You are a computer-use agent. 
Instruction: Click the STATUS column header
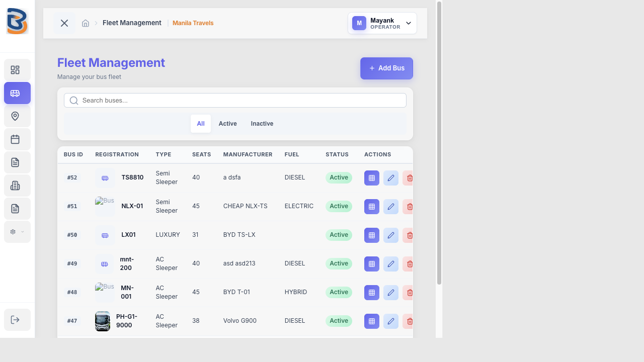[338, 154]
